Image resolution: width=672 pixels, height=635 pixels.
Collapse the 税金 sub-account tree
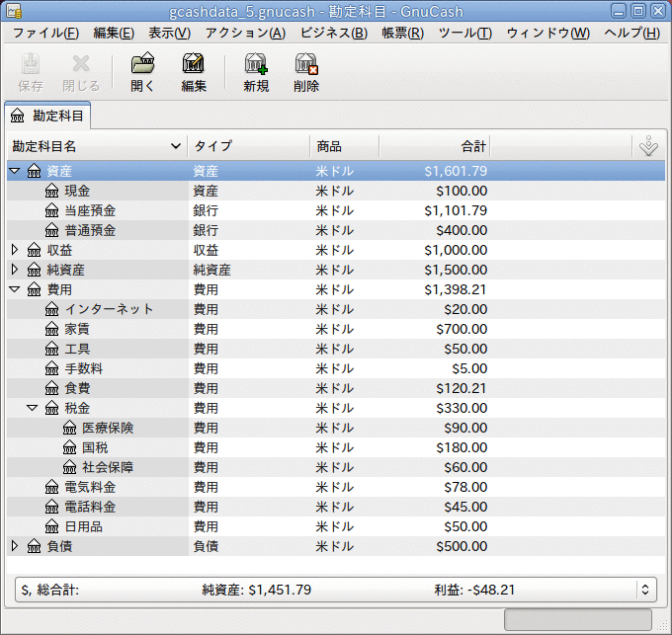tap(33, 408)
